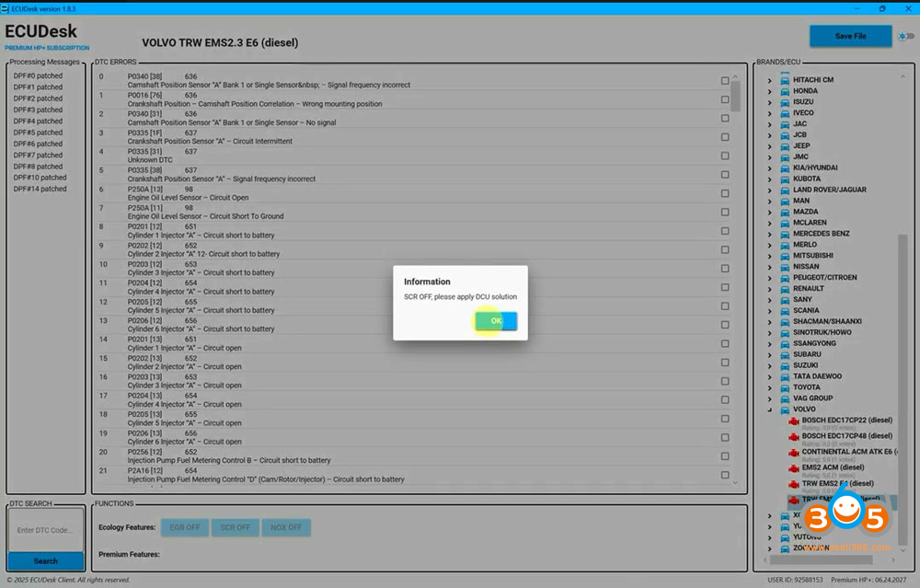This screenshot has width=920, height=588.
Task: Click the Save File button
Action: (850, 36)
